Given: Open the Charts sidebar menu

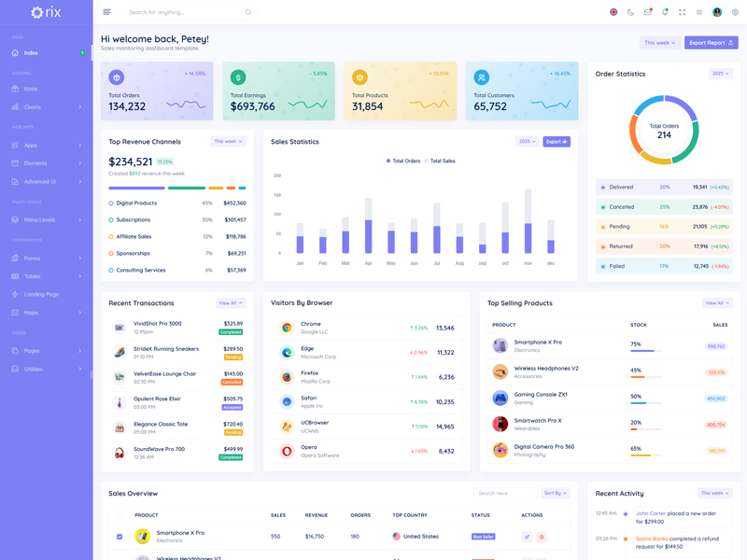Looking at the screenshot, I should coord(46,107).
